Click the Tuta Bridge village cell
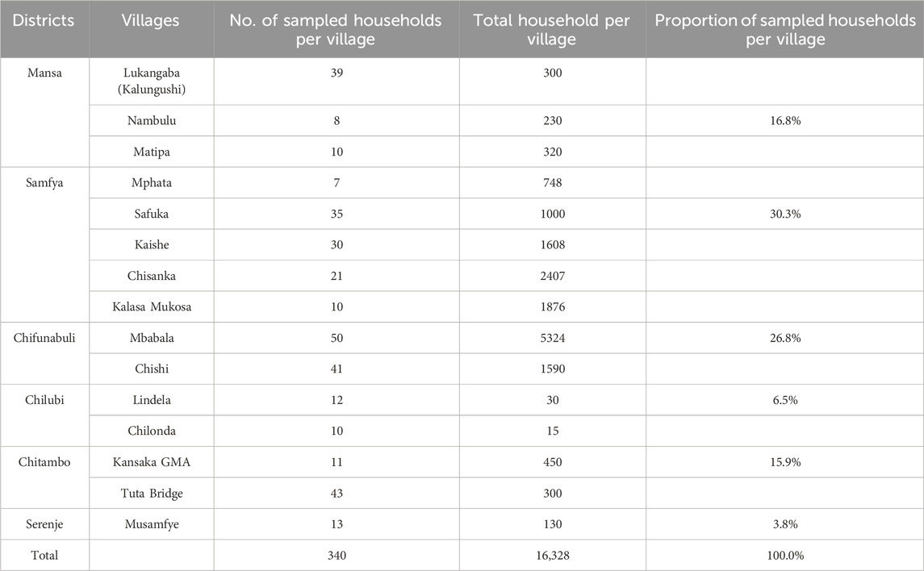 click(151, 493)
